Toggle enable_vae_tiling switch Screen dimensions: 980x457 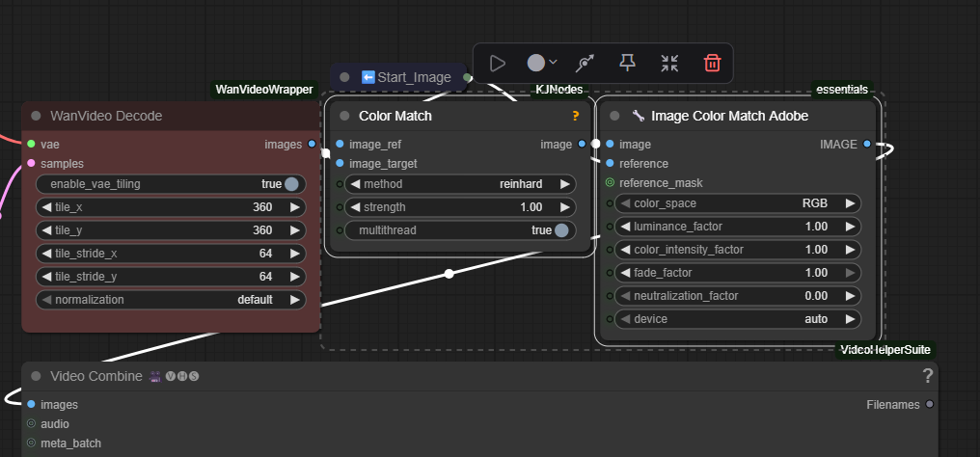click(x=291, y=184)
